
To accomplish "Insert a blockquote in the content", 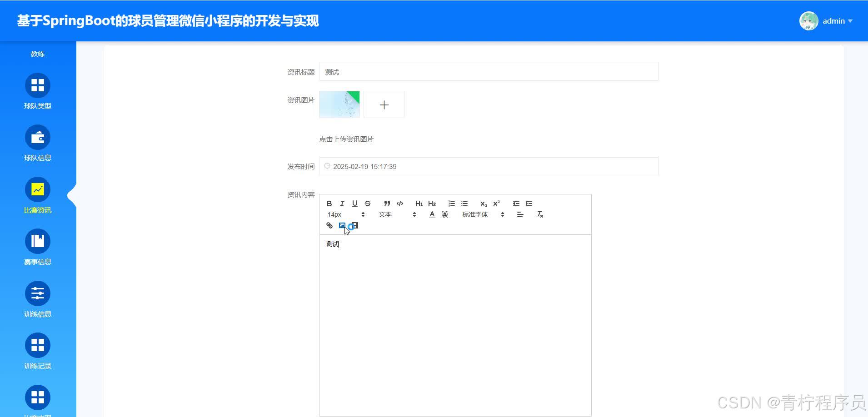I will tap(387, 204).
